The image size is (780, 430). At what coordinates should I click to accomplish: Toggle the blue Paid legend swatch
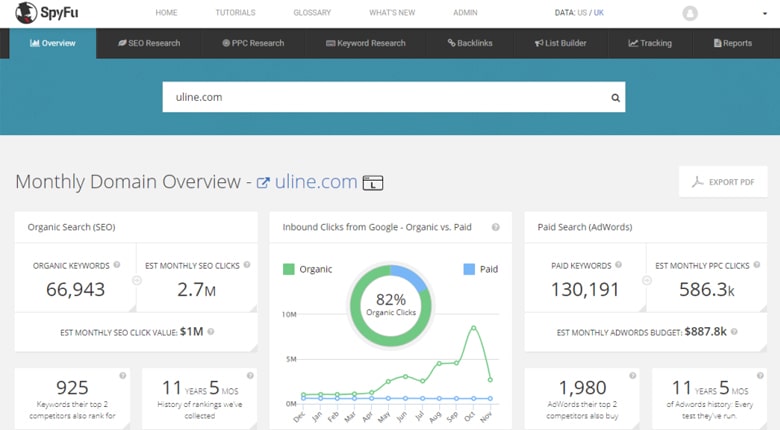[x=469, y=269]
